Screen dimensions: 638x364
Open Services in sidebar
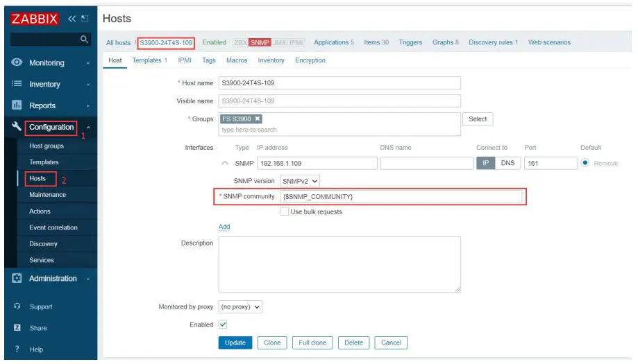pyautogui.click(x=42, y=260)
